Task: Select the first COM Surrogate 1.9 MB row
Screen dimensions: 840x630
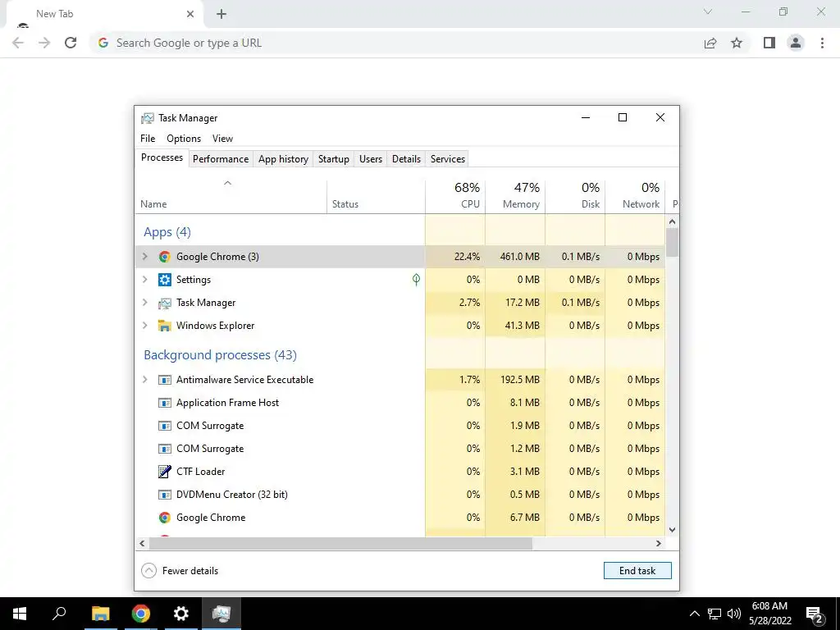Action: point(400,426)
